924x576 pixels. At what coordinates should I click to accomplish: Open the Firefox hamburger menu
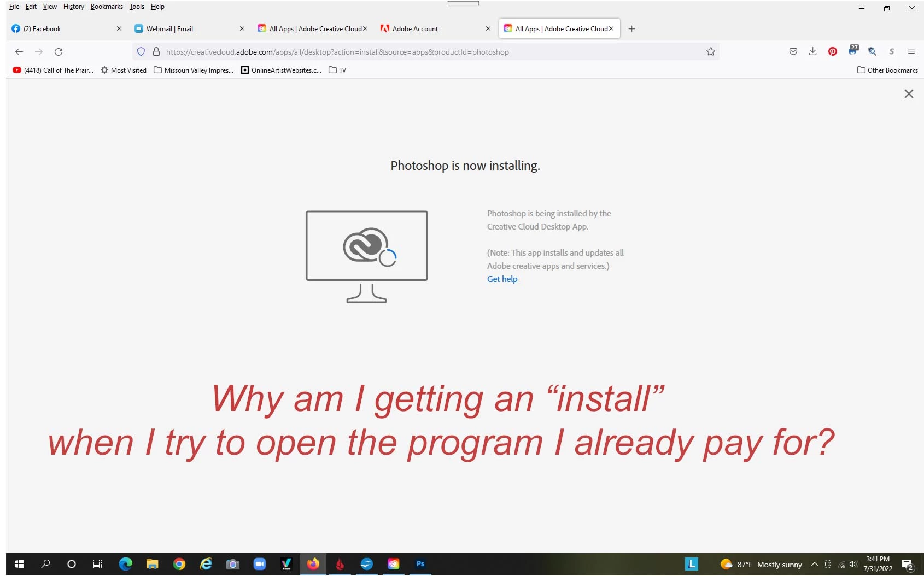click(911, 52)
